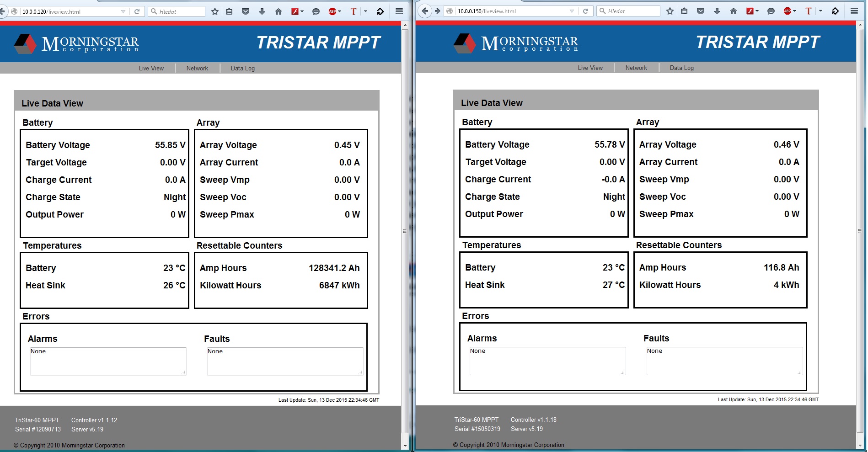Open Live View link on 10.0.0.150 page
This screenshot has height=452, width=868.
pyautogui.click(x=590, y=68)
